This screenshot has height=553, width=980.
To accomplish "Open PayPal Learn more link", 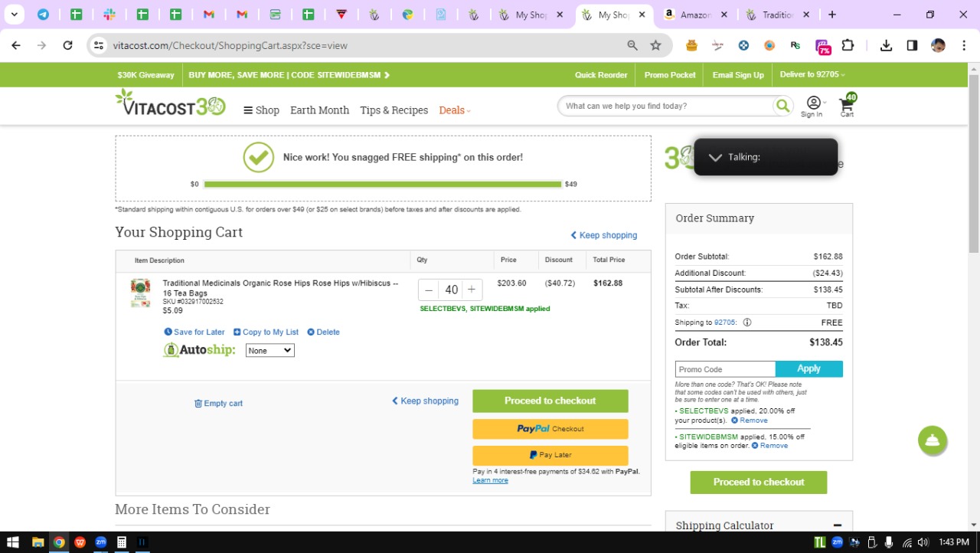I will click(490, 480).
